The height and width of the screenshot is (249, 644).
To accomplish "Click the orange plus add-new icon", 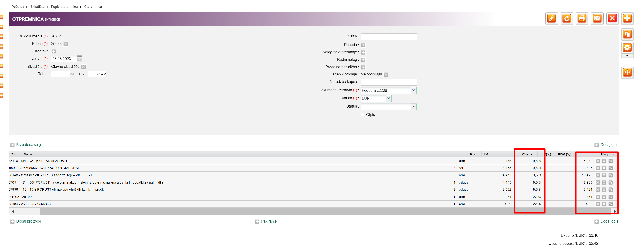I will pos(627,18).
